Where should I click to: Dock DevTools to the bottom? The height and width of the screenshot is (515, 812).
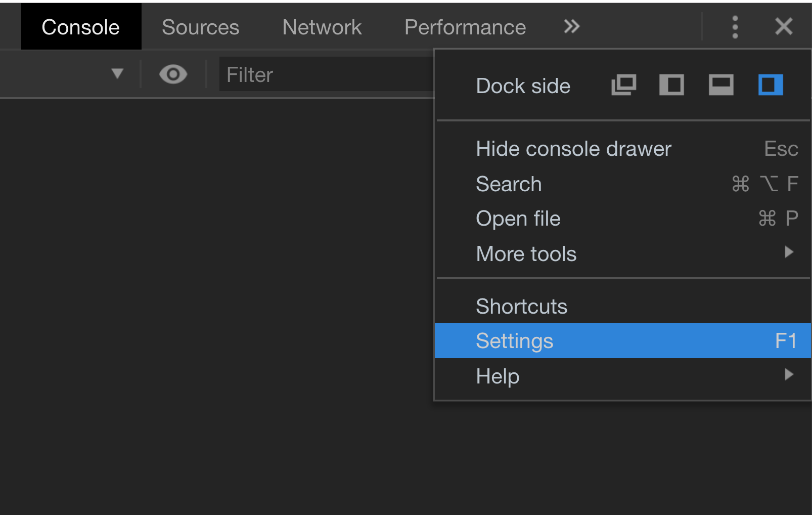pos(721,85)
